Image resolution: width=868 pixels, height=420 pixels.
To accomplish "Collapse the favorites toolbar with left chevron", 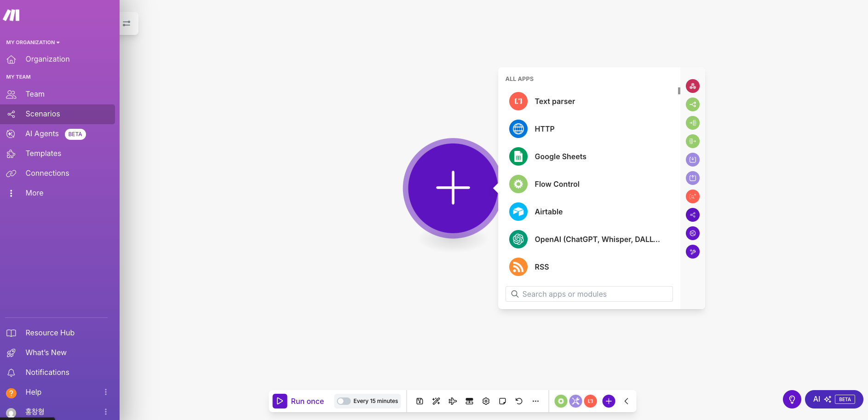I will [x=627, y=401].
